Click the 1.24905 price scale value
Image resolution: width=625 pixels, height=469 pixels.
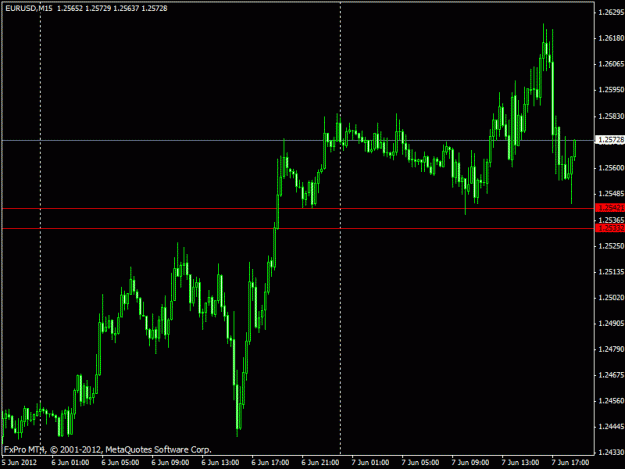point(611,324)
